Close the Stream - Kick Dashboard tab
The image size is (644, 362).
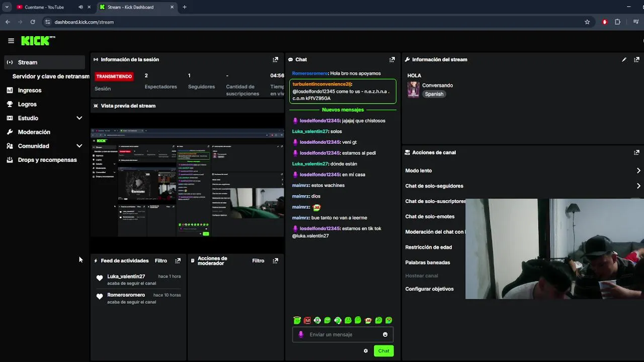(172, 7)
